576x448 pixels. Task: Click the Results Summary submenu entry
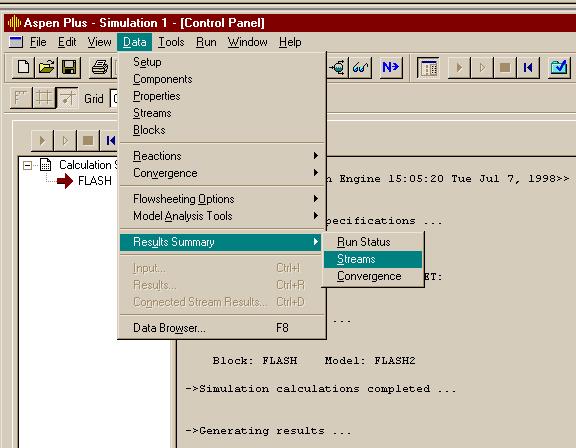coord(220,242)
